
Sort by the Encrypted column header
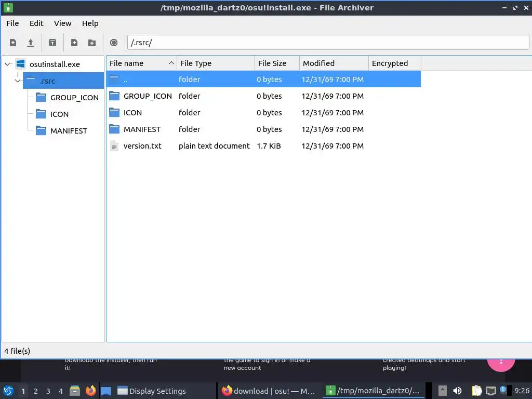(395, 63)
